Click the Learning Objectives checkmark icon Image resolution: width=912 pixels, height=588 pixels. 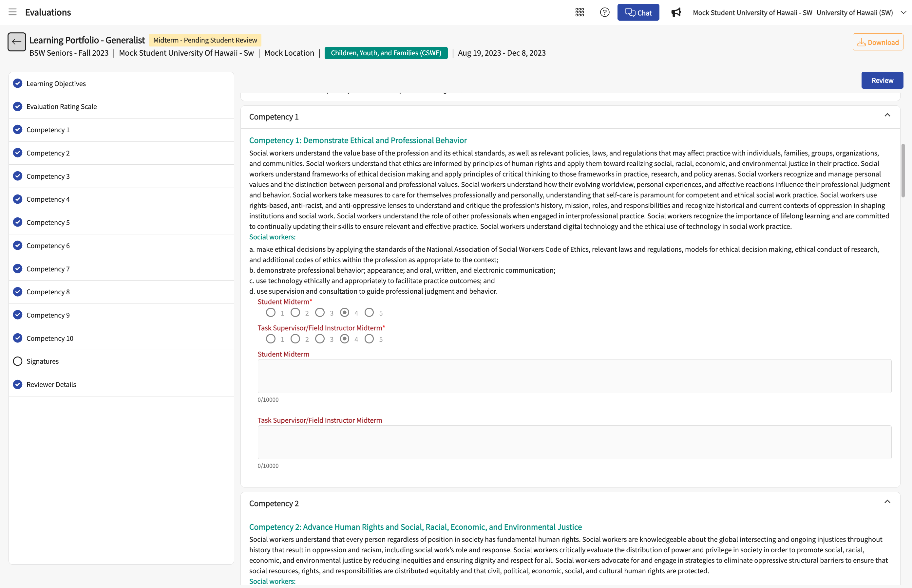click(18, 83)
